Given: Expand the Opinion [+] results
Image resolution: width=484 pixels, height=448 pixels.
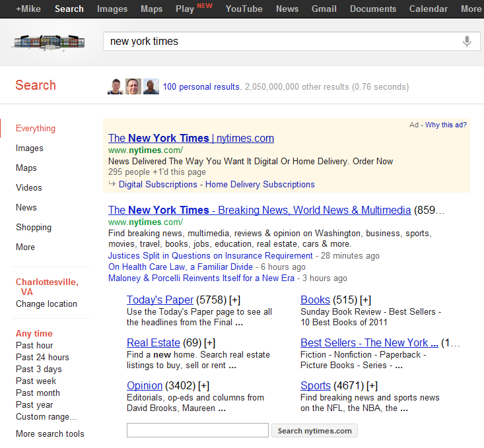Looking at the screenshot, I should tap(204, 386).
